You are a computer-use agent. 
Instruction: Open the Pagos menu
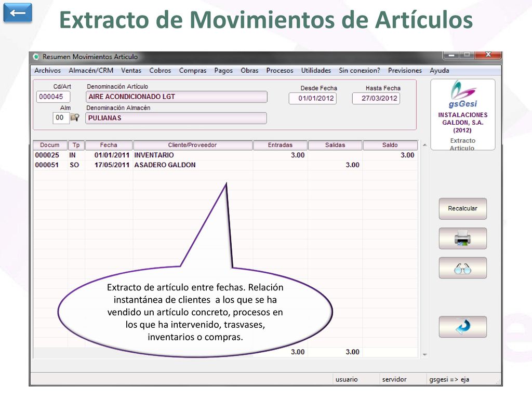tap(223, 71)
